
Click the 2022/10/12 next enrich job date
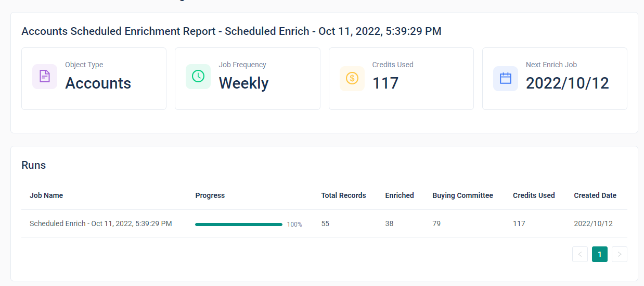[x=567, y=83]
